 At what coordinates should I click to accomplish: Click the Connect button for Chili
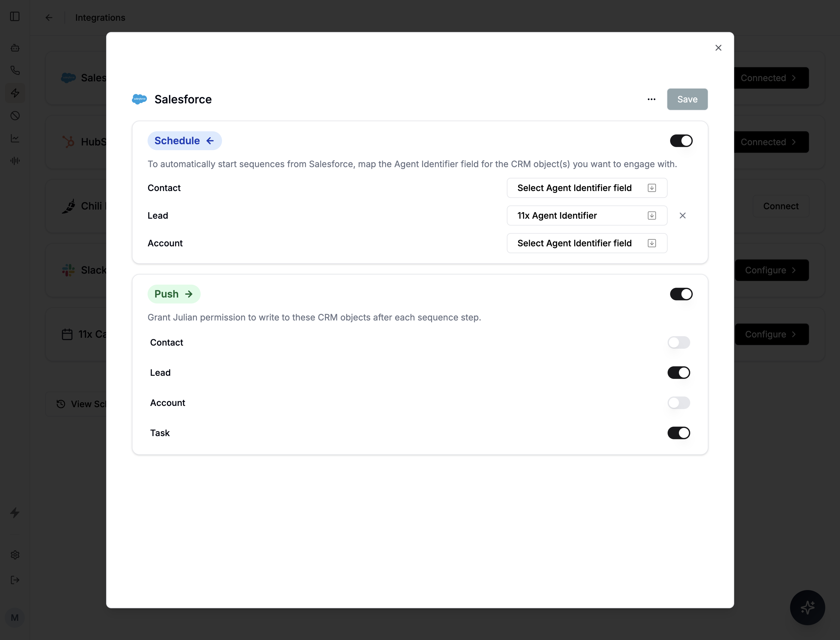point(781,206)
